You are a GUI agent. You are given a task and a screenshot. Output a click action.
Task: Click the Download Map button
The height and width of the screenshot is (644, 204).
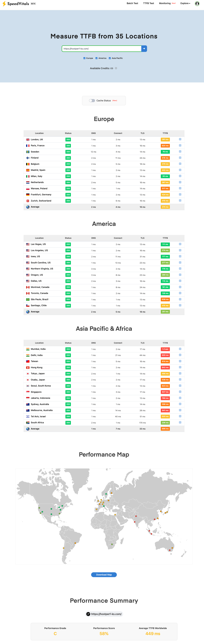104,575
